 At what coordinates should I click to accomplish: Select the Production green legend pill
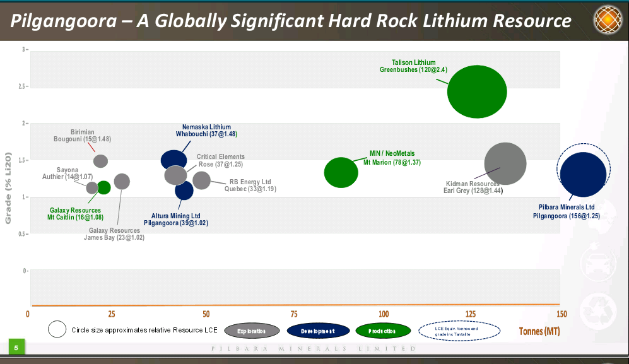pyautogui.click(x=383, y=331)
